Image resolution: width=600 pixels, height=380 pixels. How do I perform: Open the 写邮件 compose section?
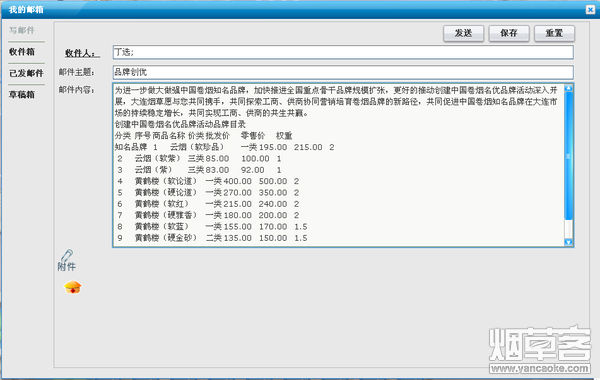click(22, 30)
